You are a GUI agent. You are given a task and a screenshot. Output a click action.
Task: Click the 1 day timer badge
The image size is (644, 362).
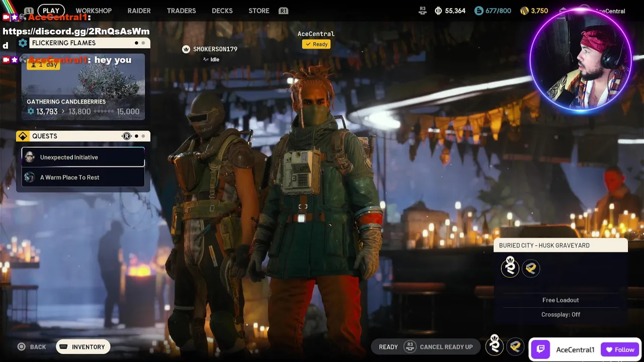pyautogui.click(x=43, y=64)
